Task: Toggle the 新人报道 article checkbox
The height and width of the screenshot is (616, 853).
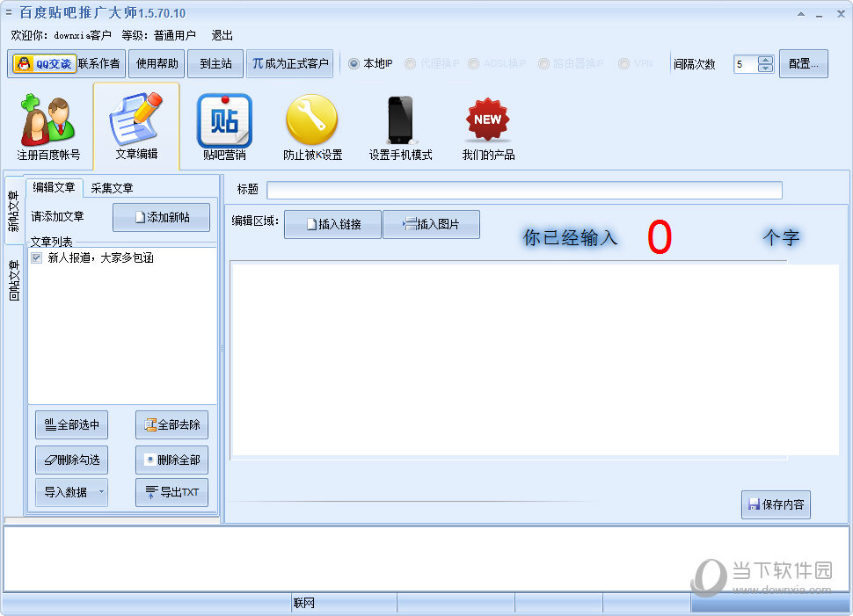Action: [x=36, y=257]
